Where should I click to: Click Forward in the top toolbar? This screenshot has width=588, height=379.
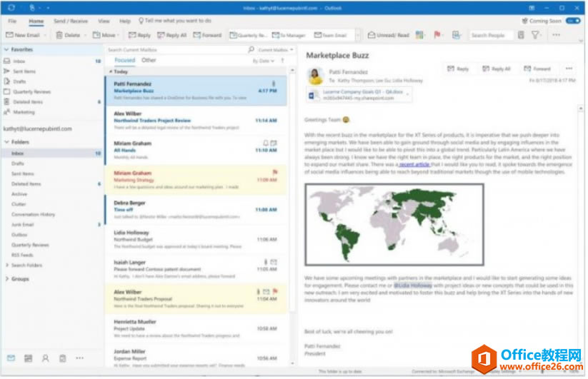tap(207, 35)
